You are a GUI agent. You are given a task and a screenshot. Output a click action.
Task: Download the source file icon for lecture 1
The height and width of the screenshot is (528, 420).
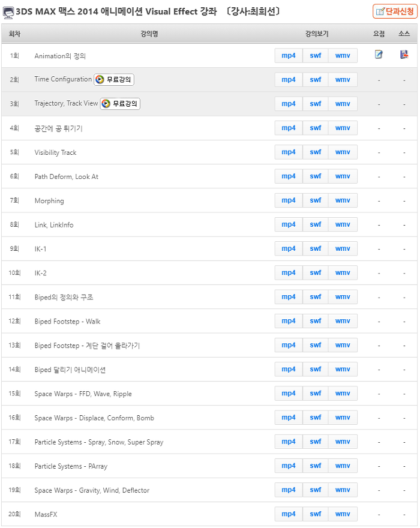point(404,54)
